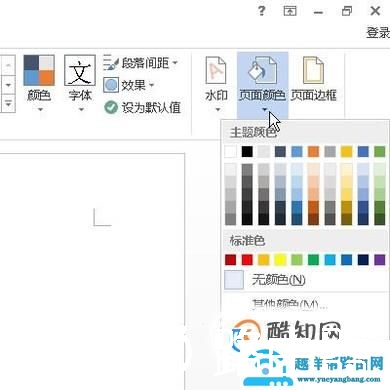The image size is (390, 390).
Task: Select green theme color swatch
Action: tap(380, 152)
